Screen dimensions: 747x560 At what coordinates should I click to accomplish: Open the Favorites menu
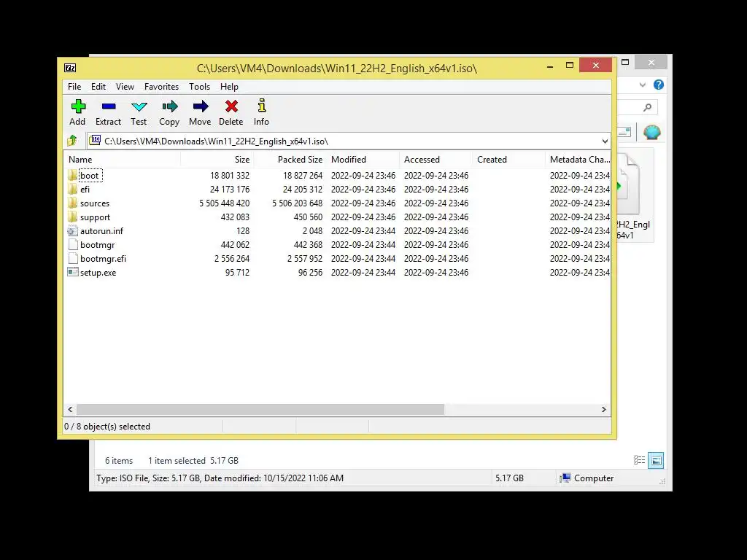click(x=161, y=87)
